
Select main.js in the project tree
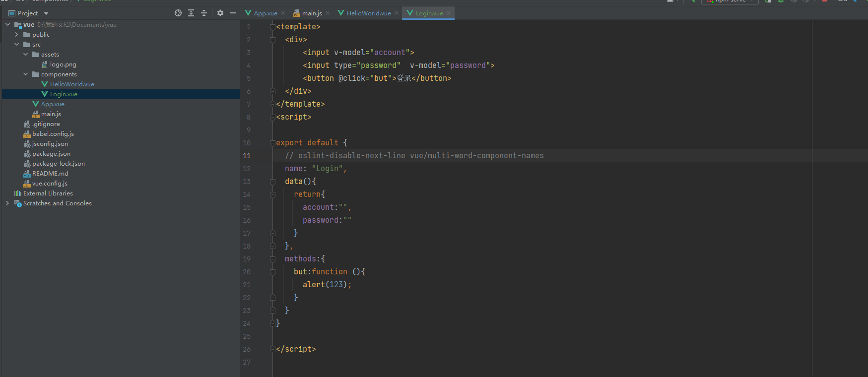click(x=51, y=114)
